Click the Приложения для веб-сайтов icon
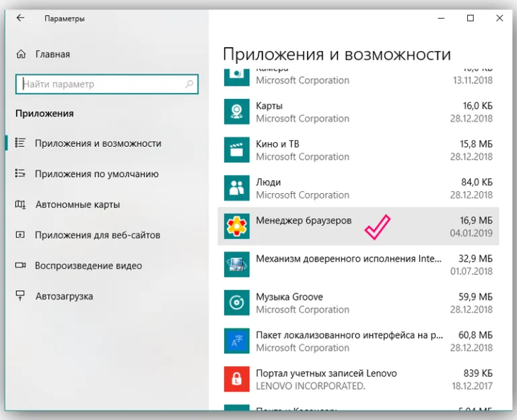This screenshot has width=517, height=420. pyautogui.click(x=20, y=235)
